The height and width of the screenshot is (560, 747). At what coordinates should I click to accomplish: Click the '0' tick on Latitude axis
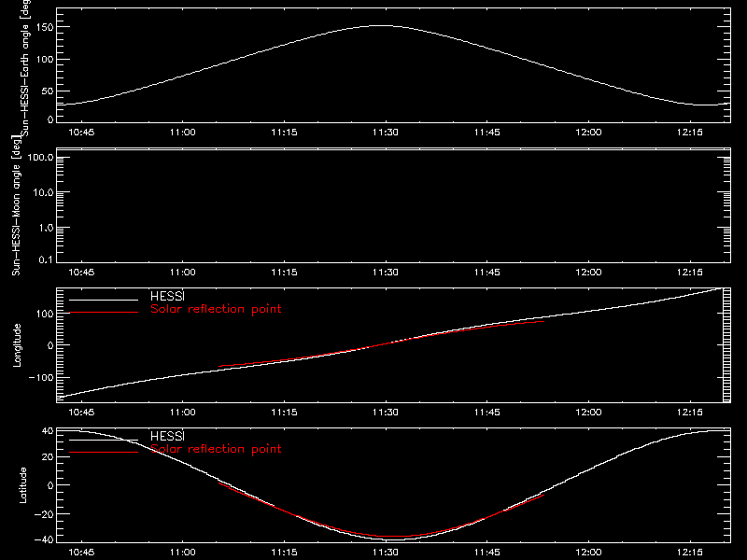point(50,485)
